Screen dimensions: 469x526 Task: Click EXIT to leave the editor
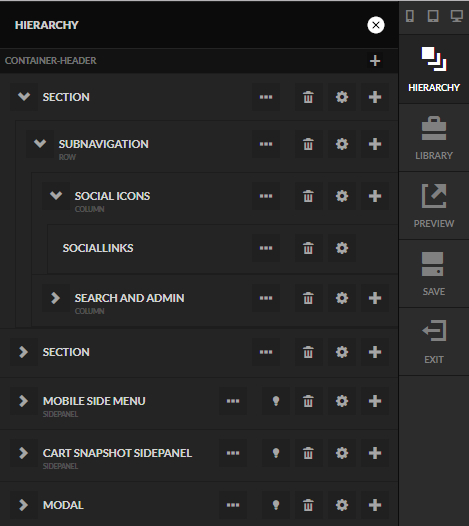434,342
